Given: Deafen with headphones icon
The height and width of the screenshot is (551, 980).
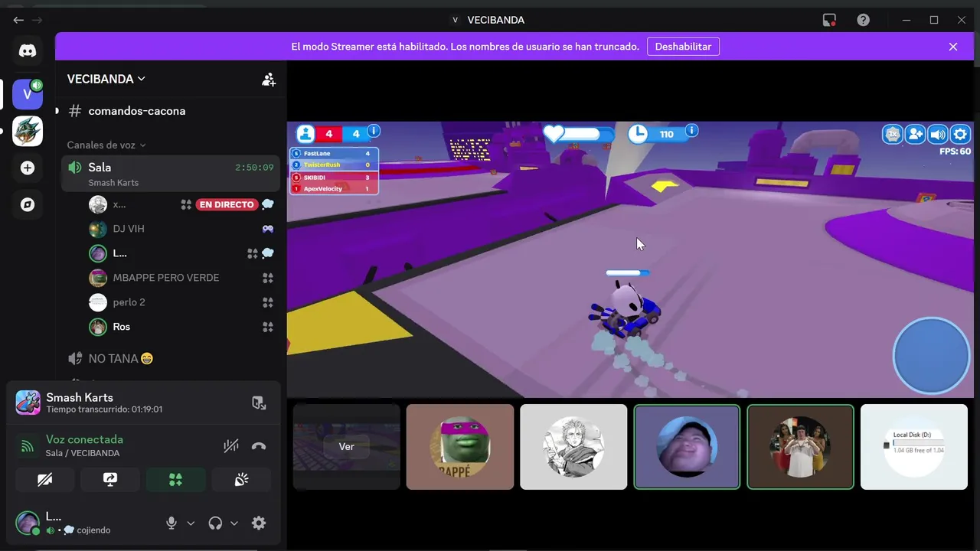Looking at the screenshot, I should [x=215, y=523].
